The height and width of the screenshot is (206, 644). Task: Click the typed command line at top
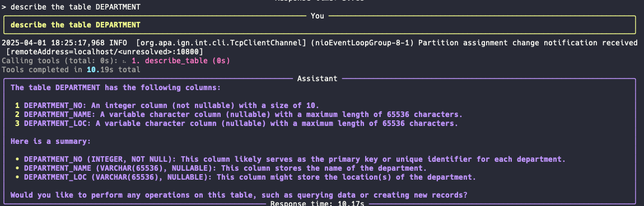(71, 7)
